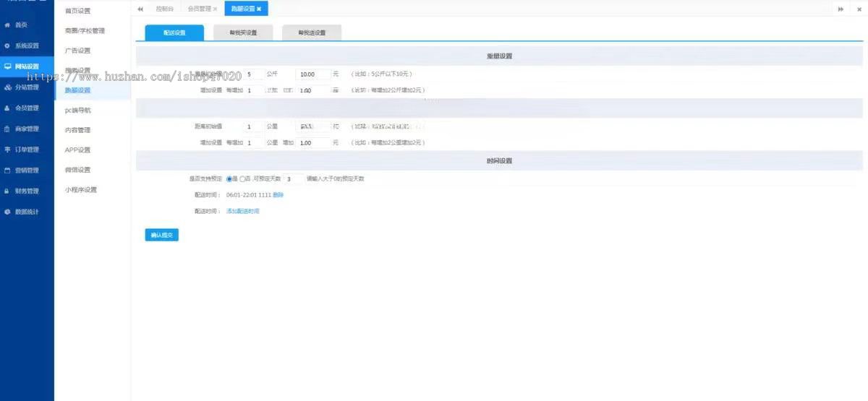Open 营销管理 via its sidebar icon

(7, 171)
